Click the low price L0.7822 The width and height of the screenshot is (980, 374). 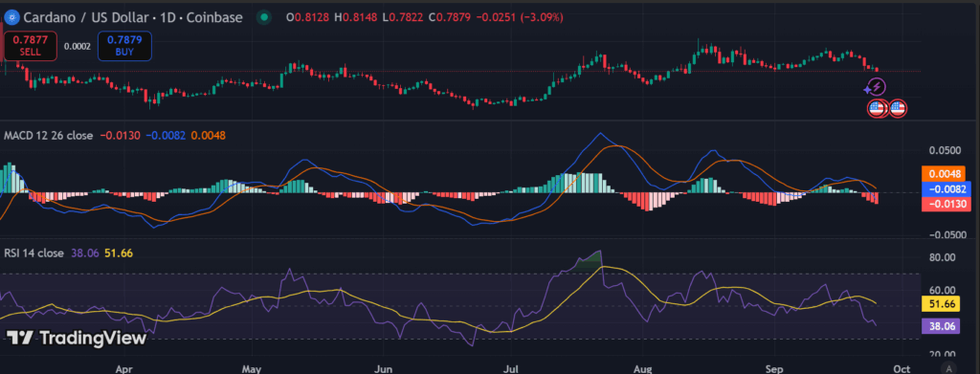click(403, 17)
